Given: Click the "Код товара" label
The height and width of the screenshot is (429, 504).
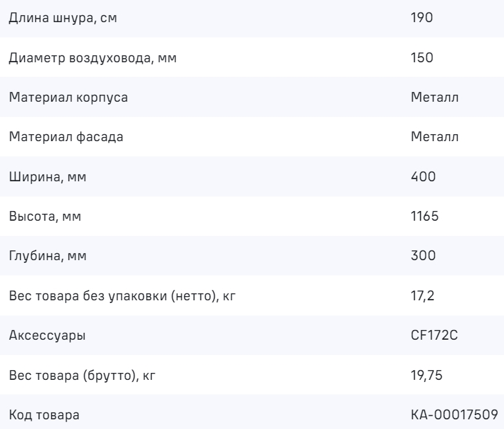Looking at the screenshot, I should pyautogui.click(x=44, y=417).
